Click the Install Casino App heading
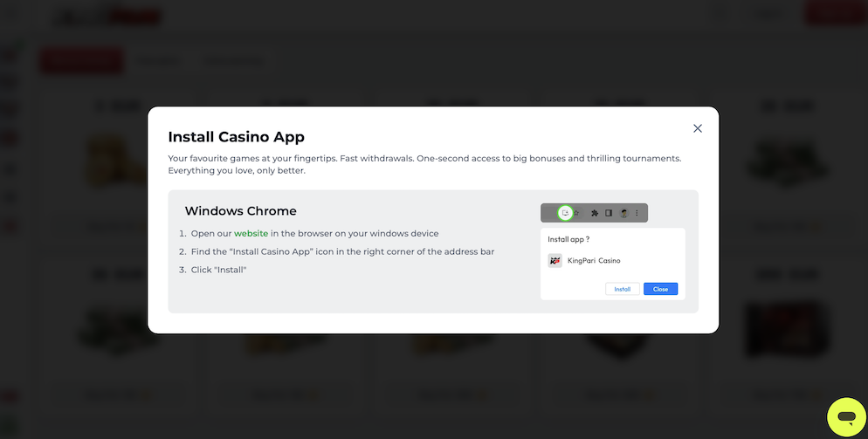This screenshot has height=439, width=868. (x=236, y=137)
